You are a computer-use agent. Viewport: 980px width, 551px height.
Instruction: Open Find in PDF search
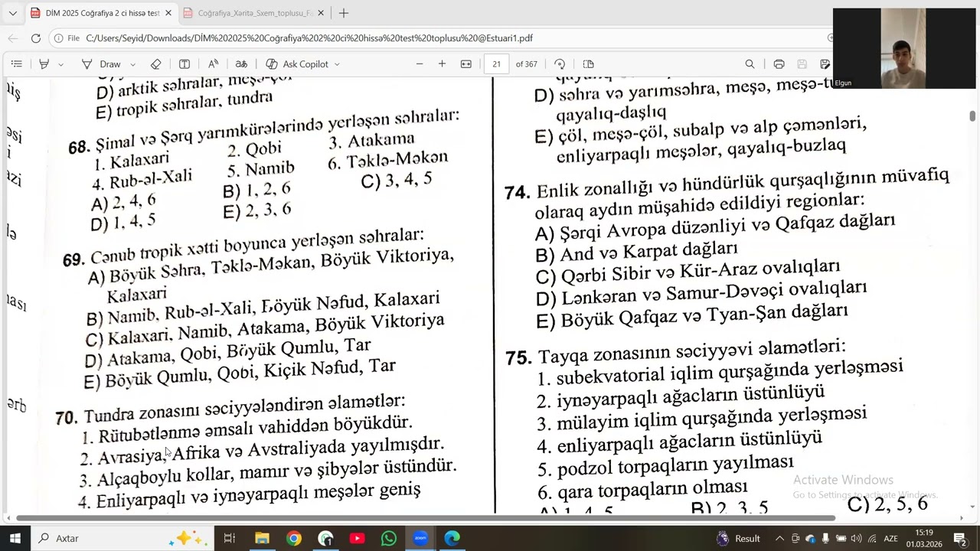coord(750,64)
